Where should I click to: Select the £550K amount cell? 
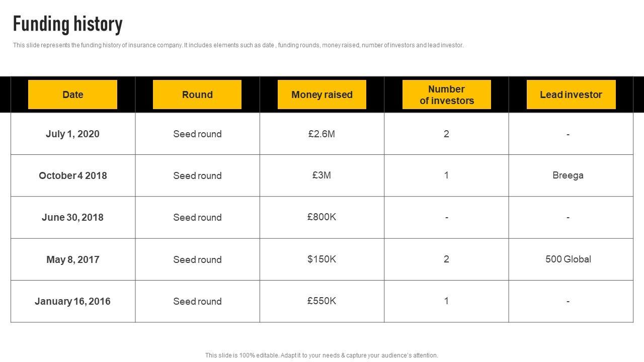(x=321, y=301)
